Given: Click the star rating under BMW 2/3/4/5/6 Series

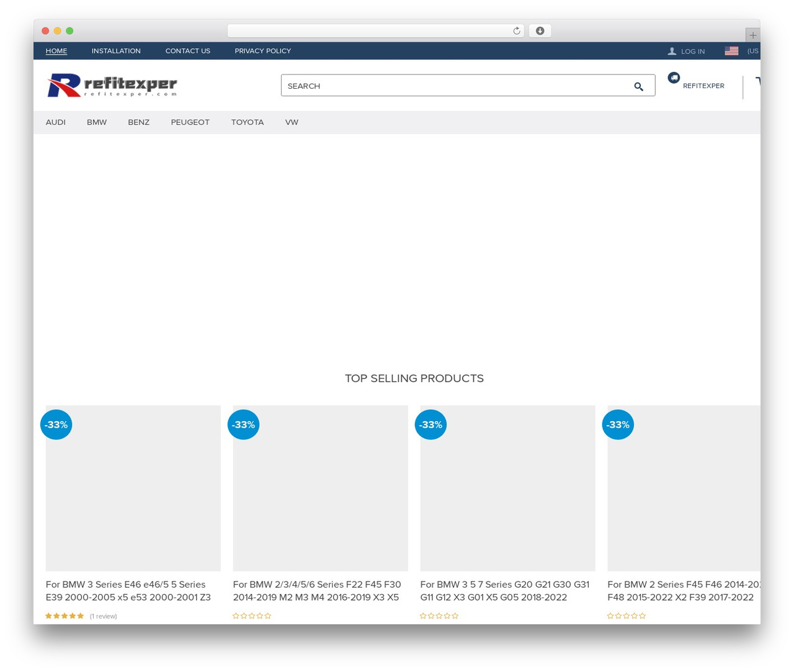Looking at the screenshot, I should 252,616.
